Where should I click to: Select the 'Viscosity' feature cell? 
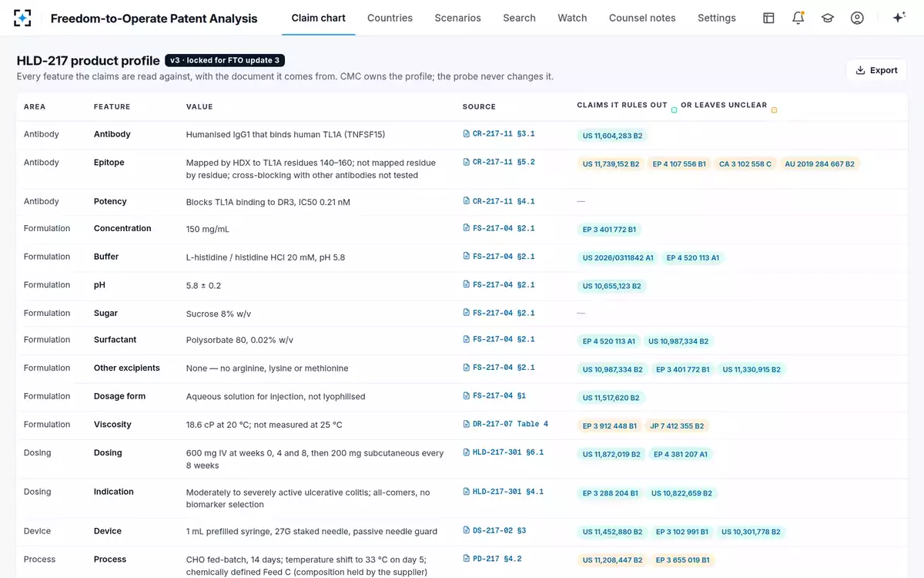[112, 425]
